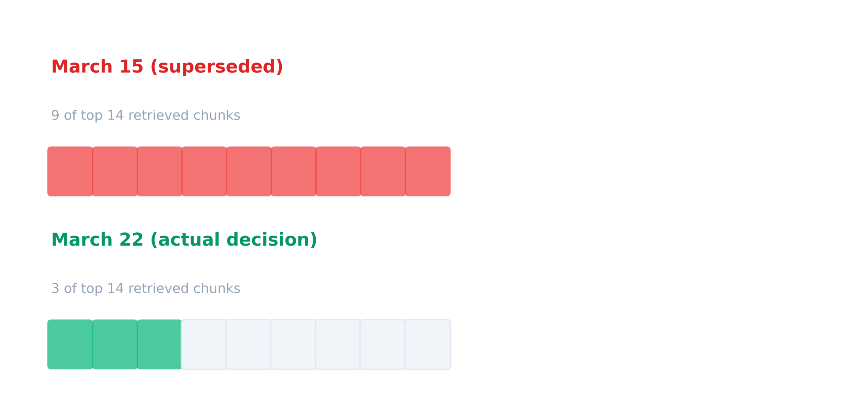868x419 pixels.
Task: Click the second green chunk block
Action: [x=115, y=344]
